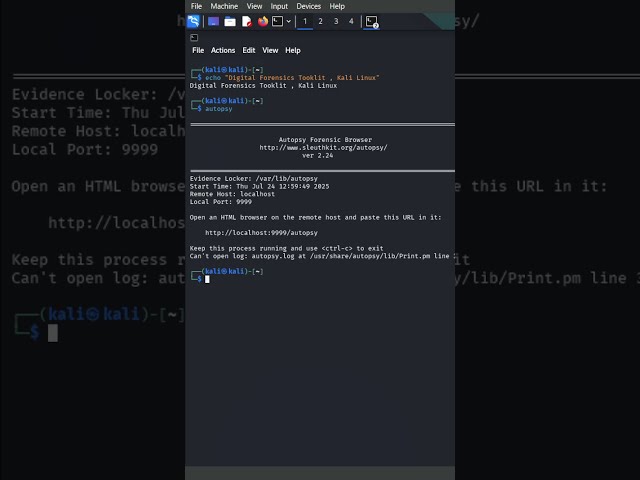This screenshot has height=480, width=640.
Task: Click "Can't open log: autopsy.log" error line
Action: (x=319, y=256)
